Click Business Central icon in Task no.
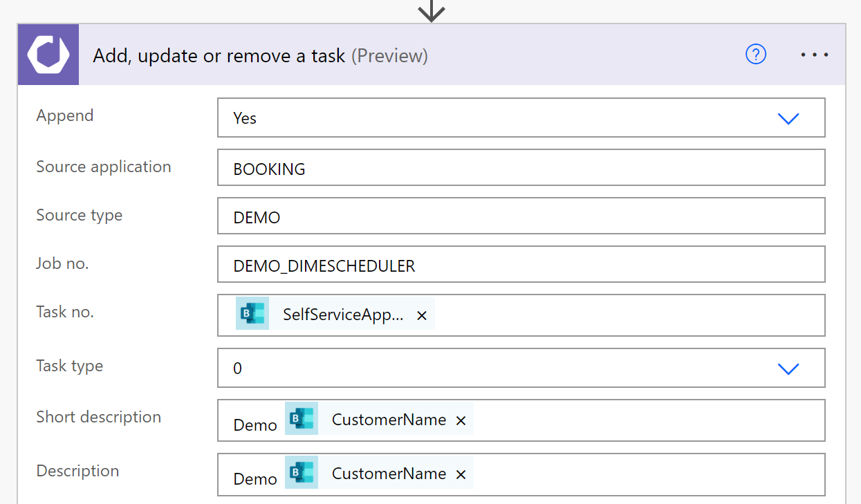Viewport: 861px width, 504px height. (252, 315)
